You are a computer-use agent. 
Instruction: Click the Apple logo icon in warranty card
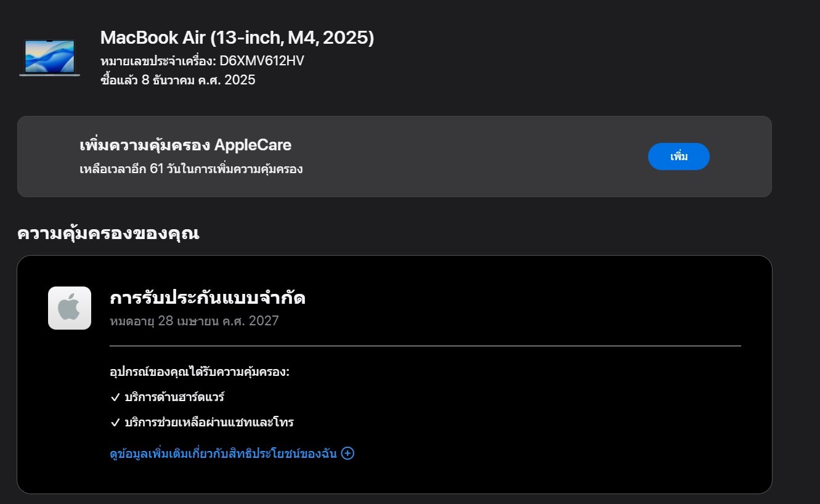tap(70, 308)
